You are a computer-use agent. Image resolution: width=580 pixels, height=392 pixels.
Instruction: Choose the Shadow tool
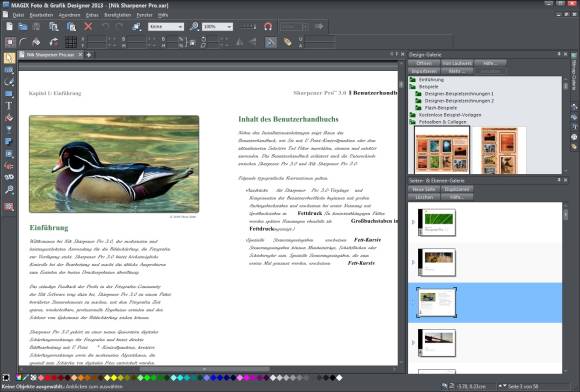point(9,142)
